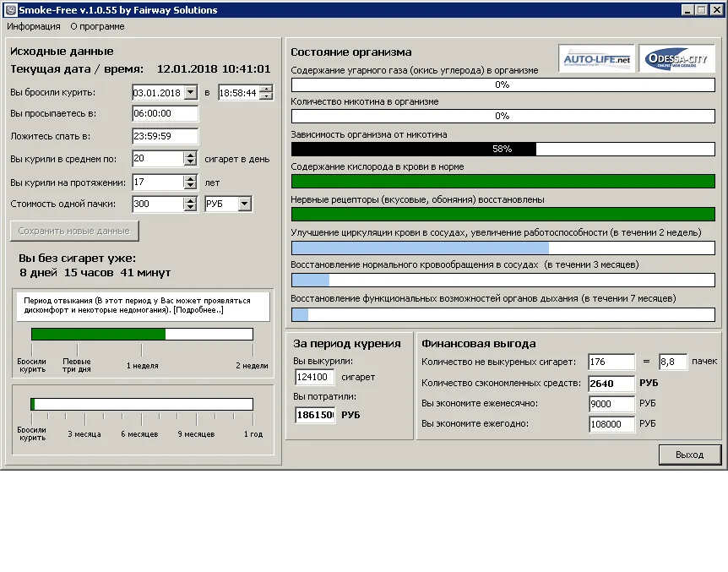Click the wake-up time field 06:00:00
The height and width of the screenshot is (572, 728).
pyautogui.click(x=165, y=114)
